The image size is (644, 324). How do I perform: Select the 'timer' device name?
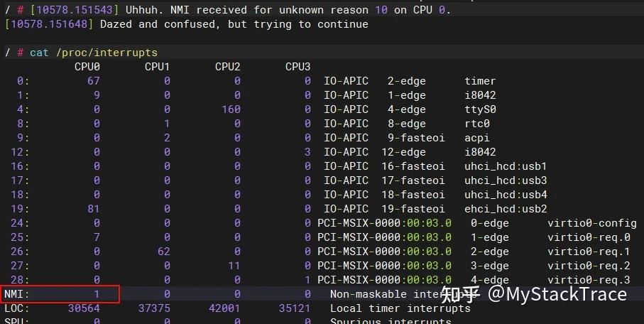(480, 81)
